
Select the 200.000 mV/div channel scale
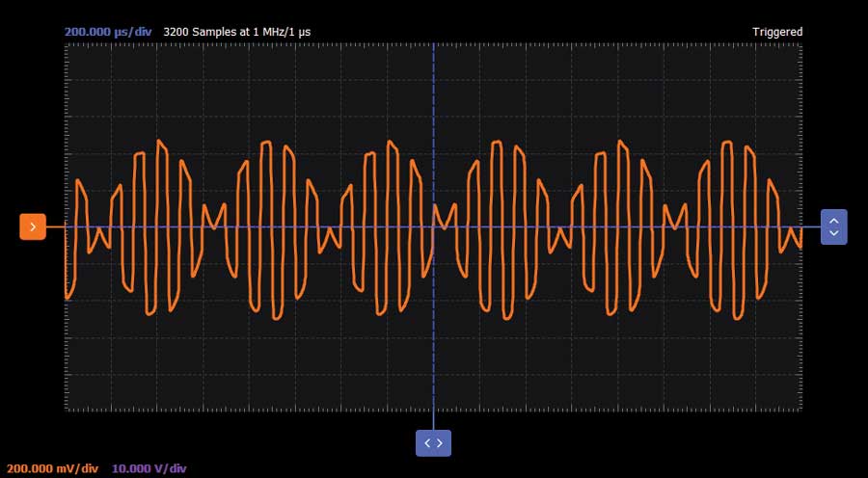click(52, 468)
